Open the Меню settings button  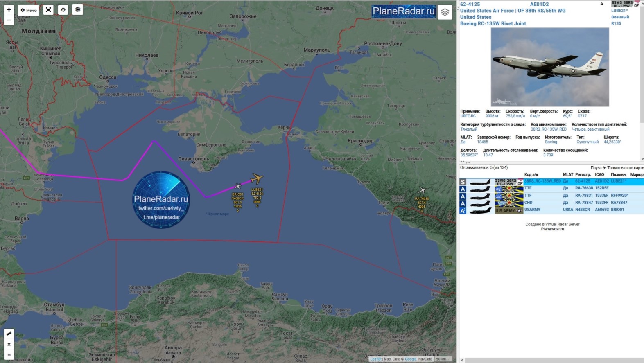pyautogui.click(x=29, y=10)
